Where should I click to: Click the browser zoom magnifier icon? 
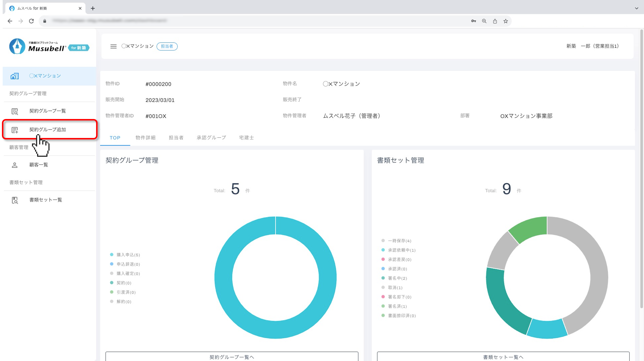pos(484,21)
